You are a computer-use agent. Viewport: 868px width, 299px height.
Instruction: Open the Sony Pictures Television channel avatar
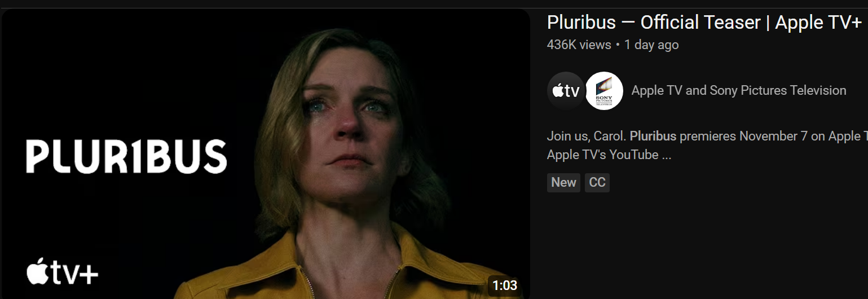tap(604, 91)
